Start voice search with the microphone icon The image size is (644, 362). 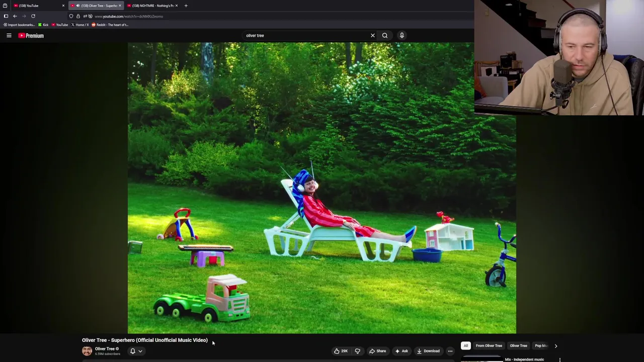[x=401, y=35]
